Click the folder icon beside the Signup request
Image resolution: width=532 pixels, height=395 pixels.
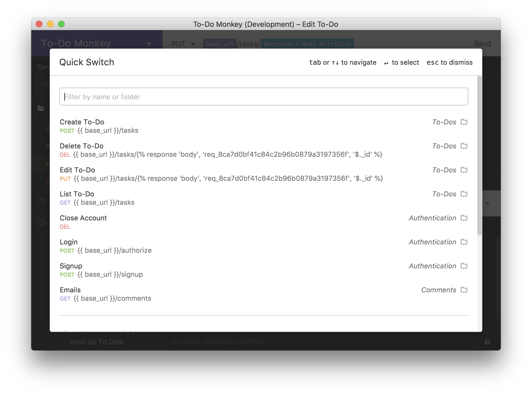click(463, 266)
